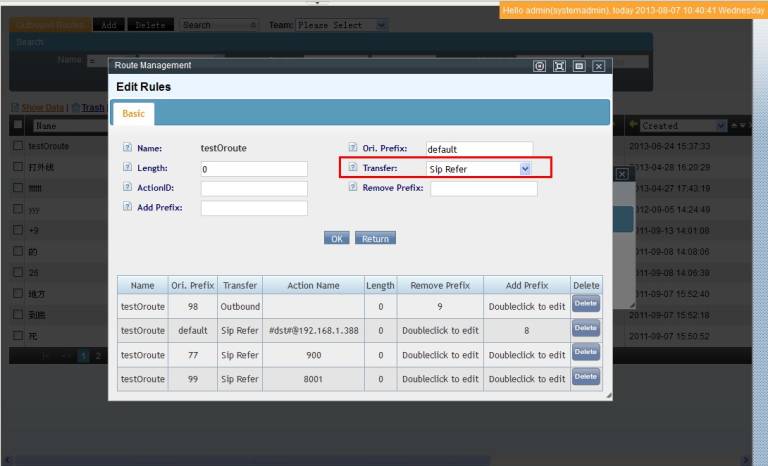
Task: Tick the checkbox for the testOroute row
Action: [18, 146]
